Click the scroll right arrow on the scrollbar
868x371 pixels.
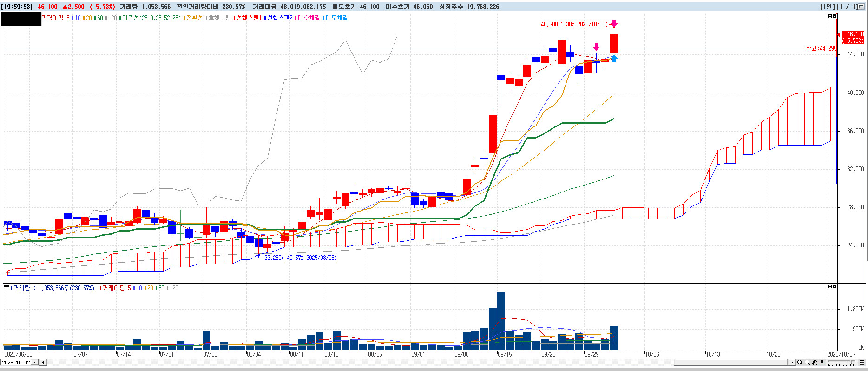pos(792,363)
